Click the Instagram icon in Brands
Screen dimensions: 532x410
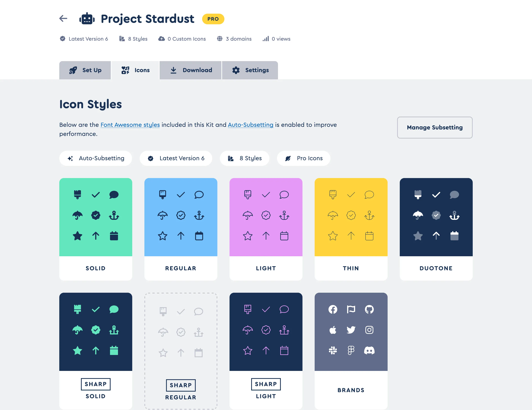(x=369, y=330)
